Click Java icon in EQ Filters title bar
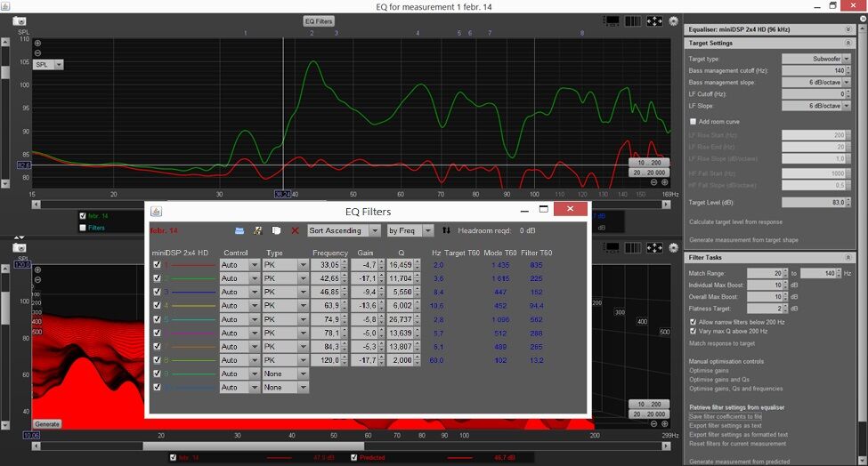Image resolution: width=868 pixels, height=466 pixels. coord(156,211)
